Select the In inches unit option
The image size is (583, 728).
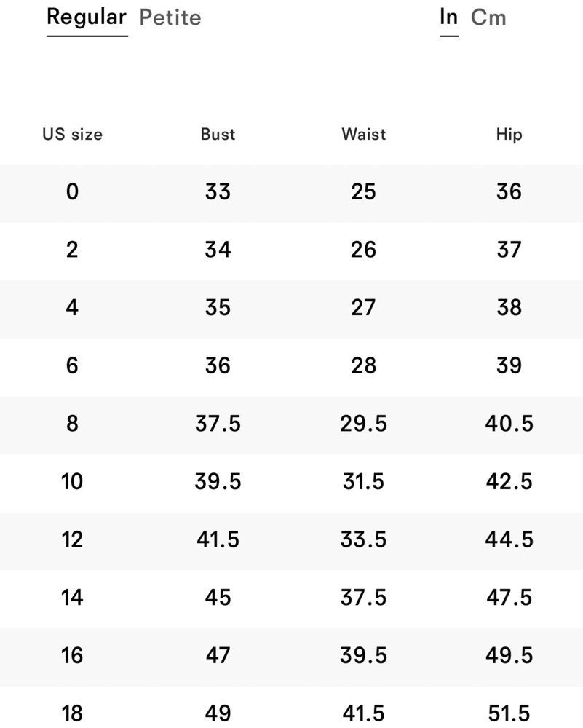click(x=449, y=19)
